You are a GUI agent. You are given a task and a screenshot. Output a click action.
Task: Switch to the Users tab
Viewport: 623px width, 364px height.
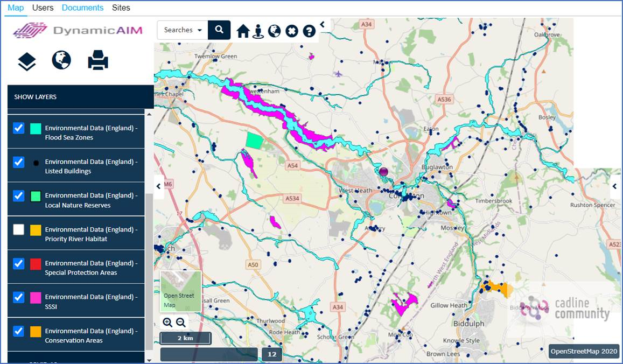pyautogui.click(x=43, y=8)
